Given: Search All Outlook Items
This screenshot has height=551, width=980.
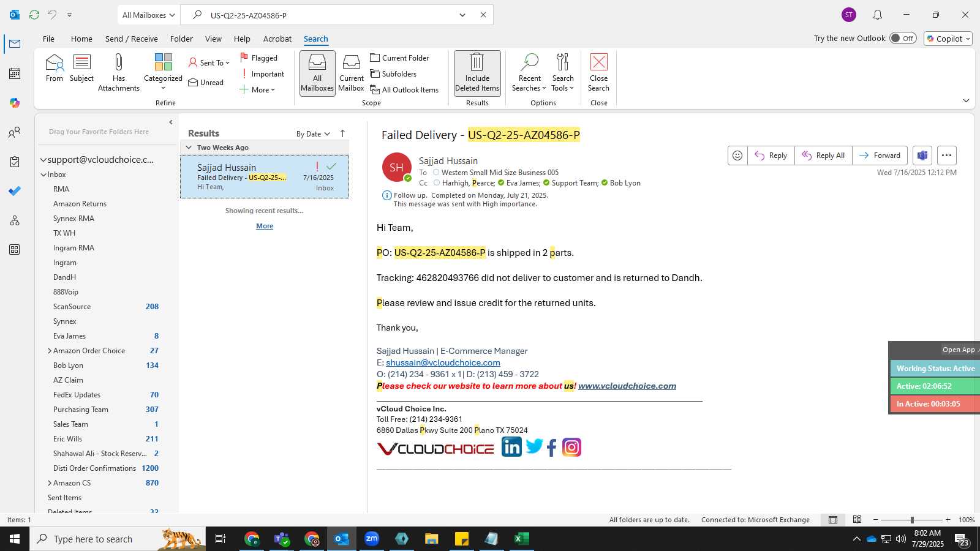Looking at the screenshot, I should click(x=404, y=89).
